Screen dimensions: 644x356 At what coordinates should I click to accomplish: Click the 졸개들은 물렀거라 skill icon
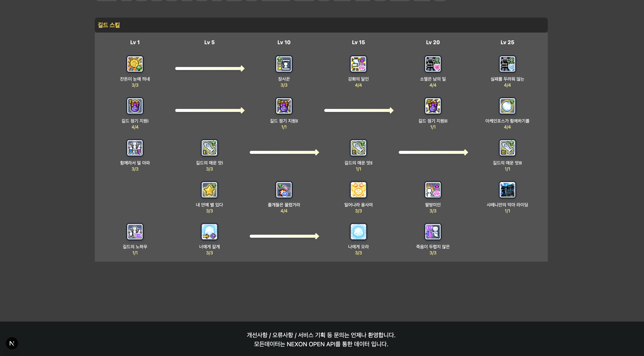pos(284,190)
